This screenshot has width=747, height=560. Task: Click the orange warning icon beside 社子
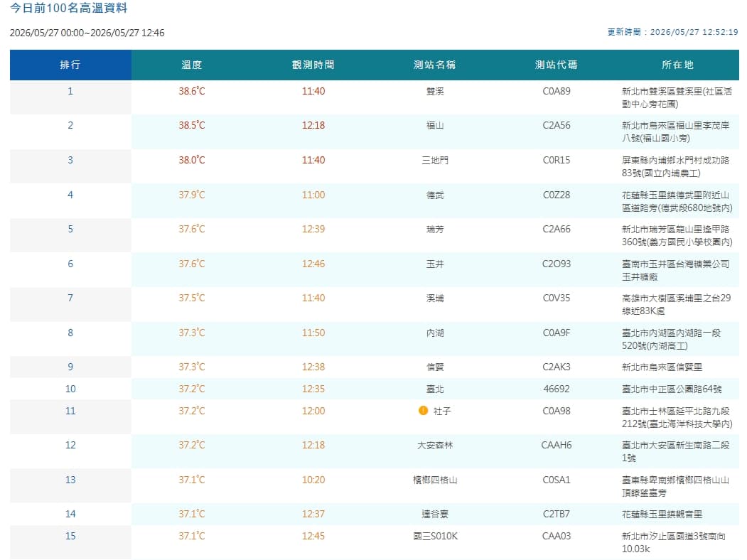tap(423, 411)
